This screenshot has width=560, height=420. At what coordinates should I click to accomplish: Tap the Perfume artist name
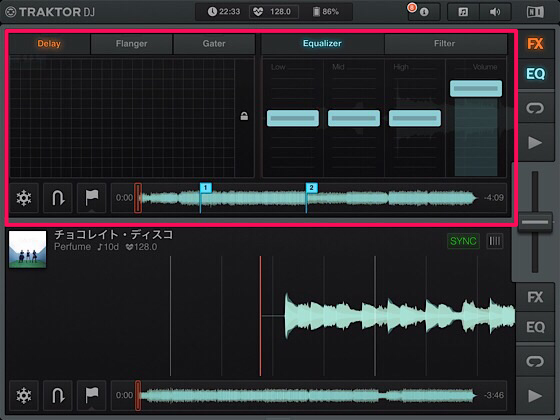[72, 247]
